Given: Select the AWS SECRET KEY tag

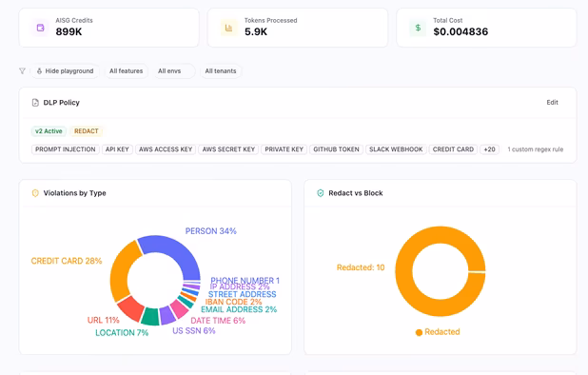Looking at the screenshot, I should [x=228, y=149].
